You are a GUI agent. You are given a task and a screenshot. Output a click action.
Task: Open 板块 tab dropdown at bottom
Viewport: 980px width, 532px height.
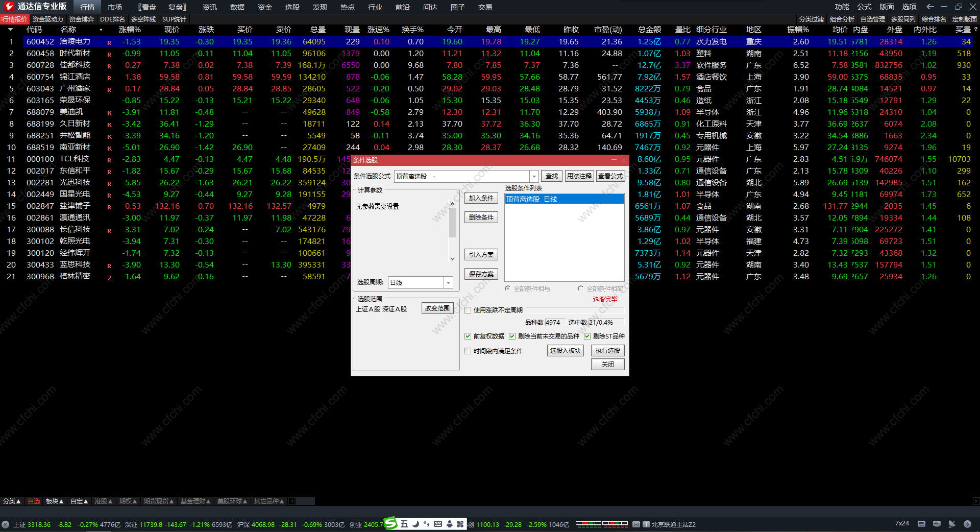[x=55, y=501]
